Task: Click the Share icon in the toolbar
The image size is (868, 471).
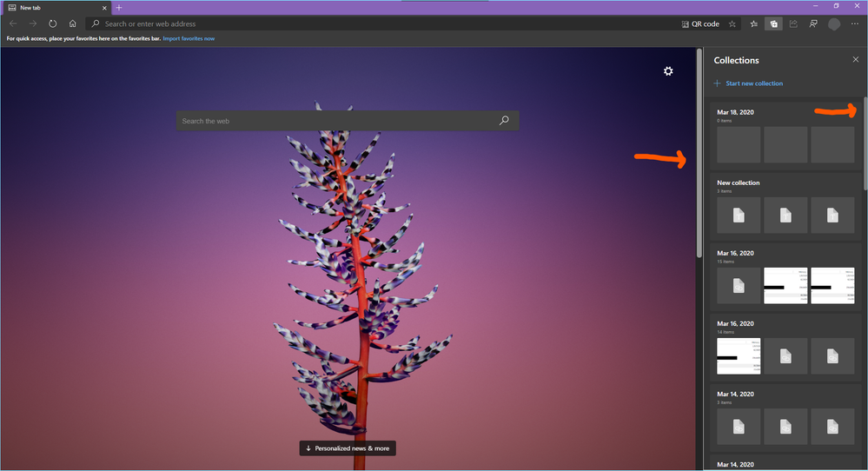Action: (793, 23)
